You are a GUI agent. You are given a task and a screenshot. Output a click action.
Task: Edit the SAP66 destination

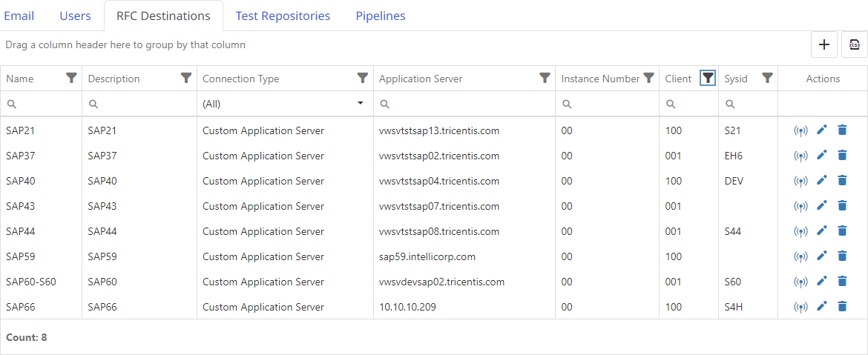pyautogui.click(x=822, y=306)
